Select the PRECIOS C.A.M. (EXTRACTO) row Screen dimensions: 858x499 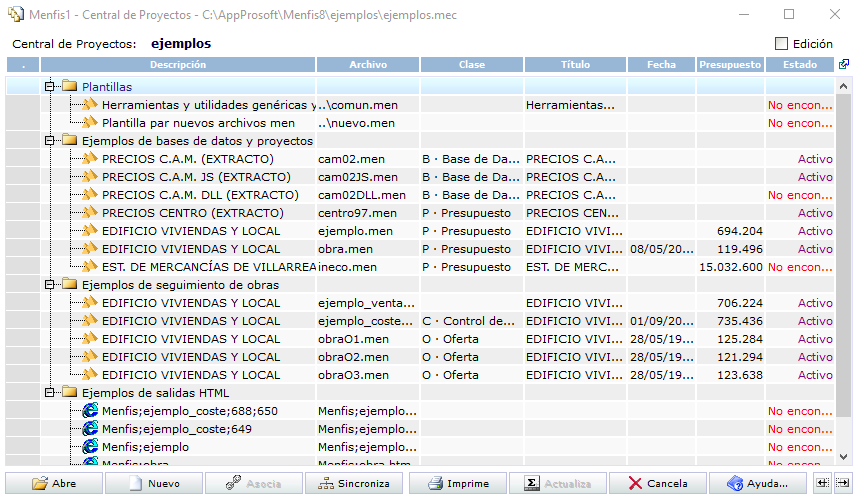pyautogui.click(x=420, y=159)
